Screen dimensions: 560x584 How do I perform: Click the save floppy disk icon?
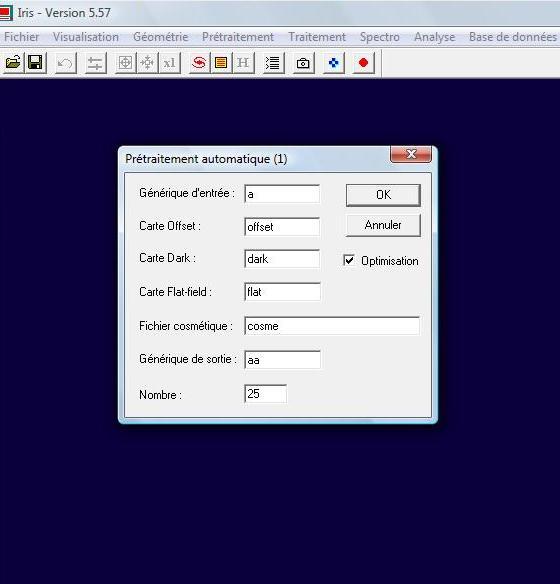tap(36, 63)
